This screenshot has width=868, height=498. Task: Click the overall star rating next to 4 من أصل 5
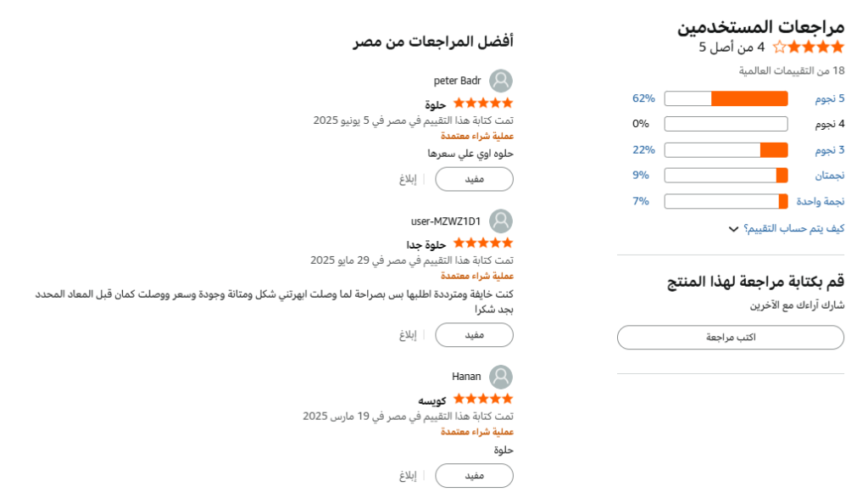(x=808, y=48)
